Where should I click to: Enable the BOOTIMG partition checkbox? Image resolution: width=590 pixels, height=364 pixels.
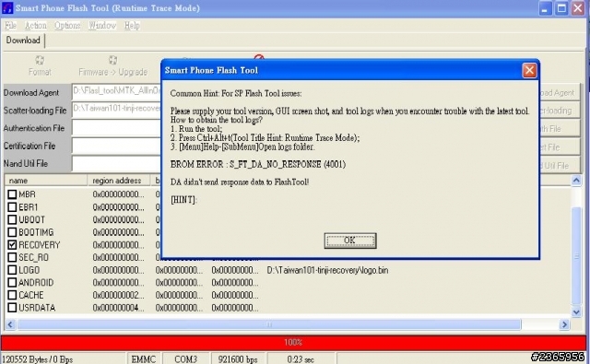coord(12,232)
